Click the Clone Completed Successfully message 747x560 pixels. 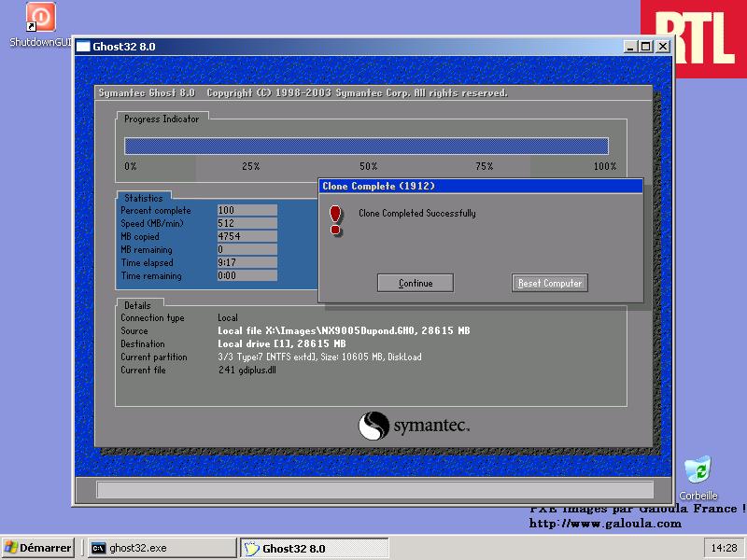[416, 214]
